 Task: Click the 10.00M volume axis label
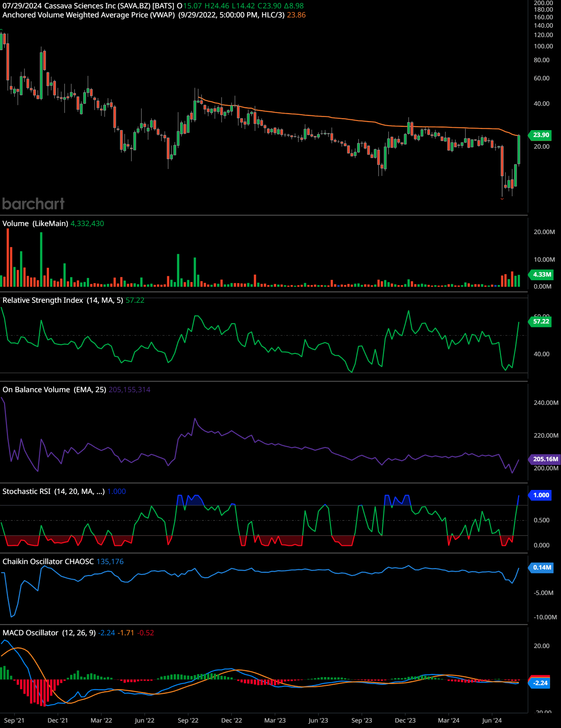(x=544, y=260)
